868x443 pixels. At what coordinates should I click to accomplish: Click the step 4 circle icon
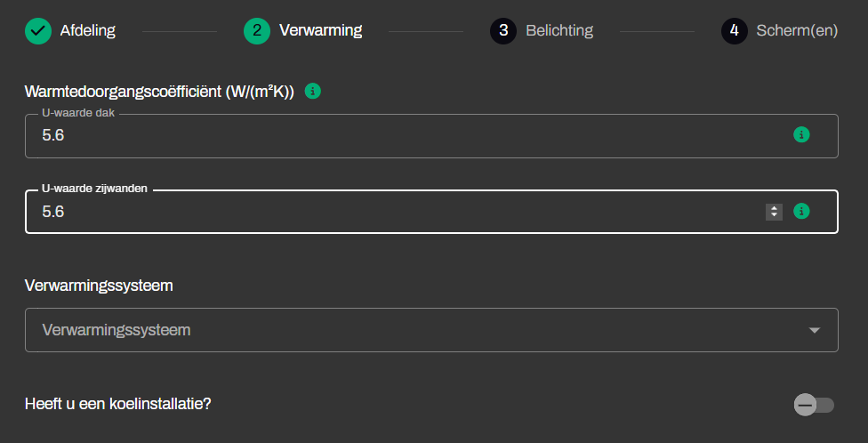(x=734, y=31)
